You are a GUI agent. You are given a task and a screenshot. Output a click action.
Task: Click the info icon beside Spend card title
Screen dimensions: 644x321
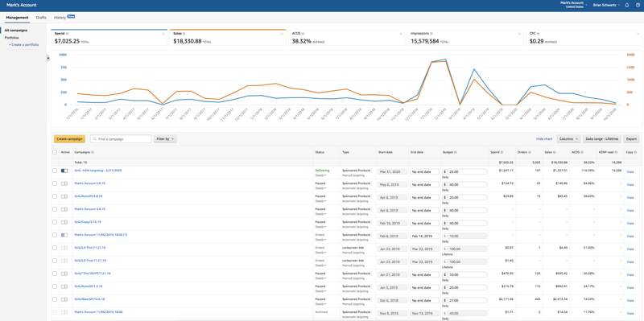tap(68, 33)
